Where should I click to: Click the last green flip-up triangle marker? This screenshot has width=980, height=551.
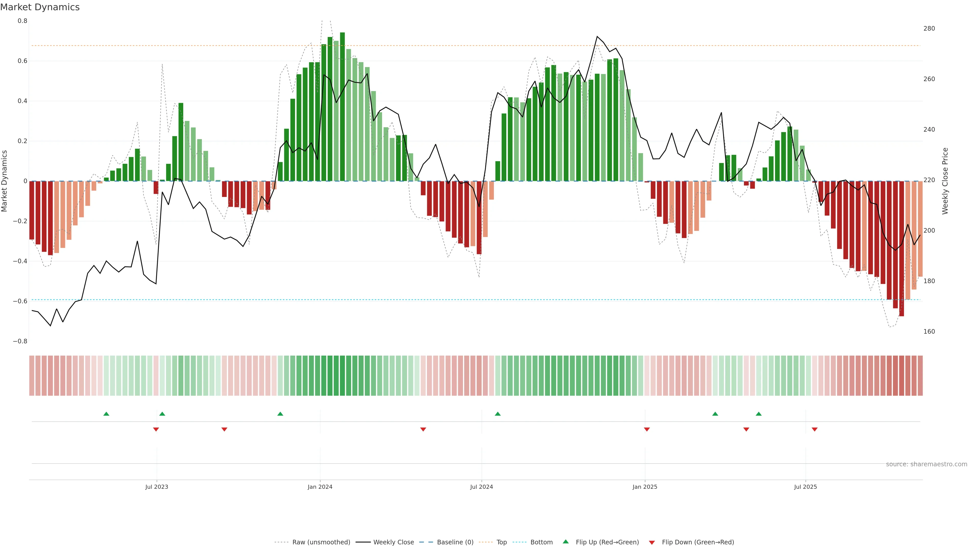point(758,414)
